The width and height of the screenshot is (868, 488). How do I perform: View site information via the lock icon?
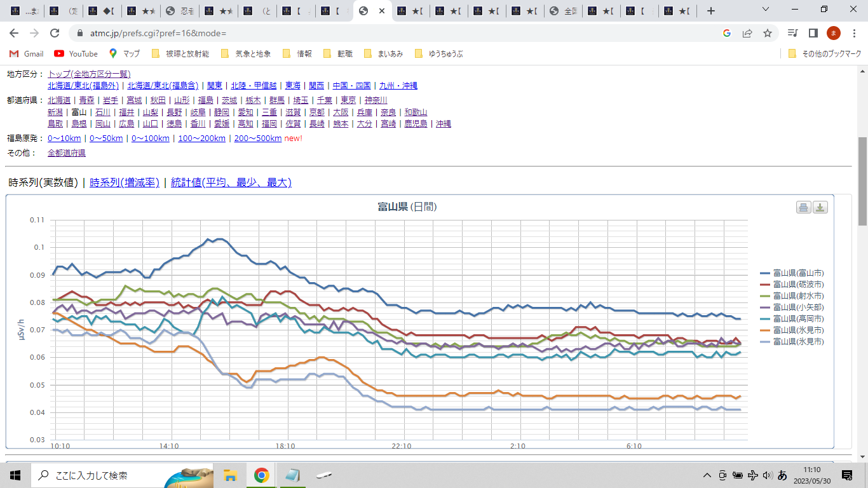click(80, 33)
